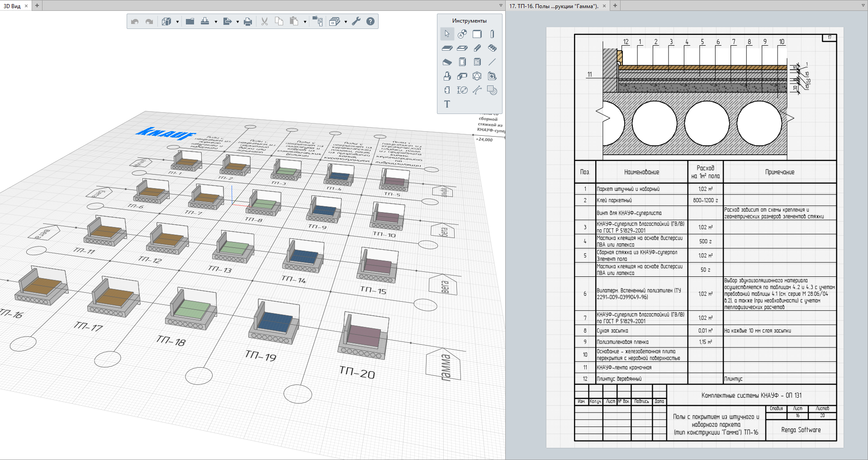Select the Room tool
Screen dimensions: 868x460
coord(492,76)
